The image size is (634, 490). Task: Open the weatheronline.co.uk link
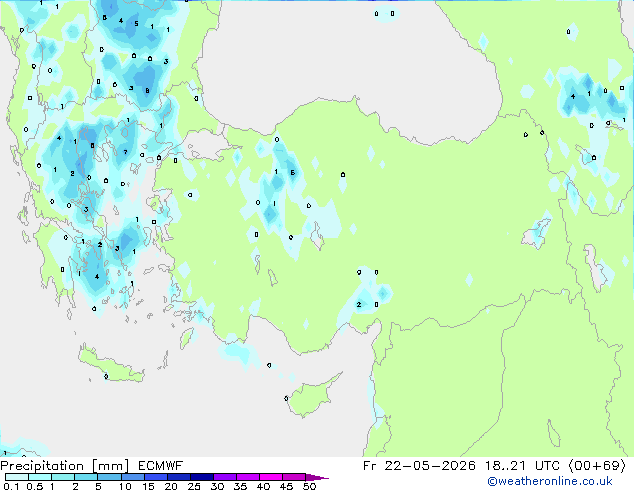[550, 481]
